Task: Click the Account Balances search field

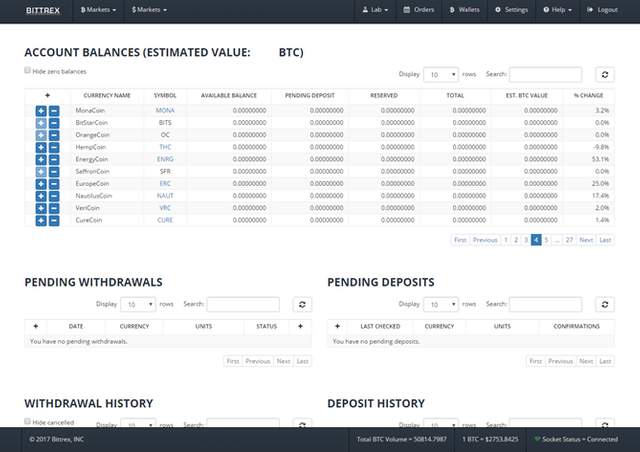Action: 545,75
